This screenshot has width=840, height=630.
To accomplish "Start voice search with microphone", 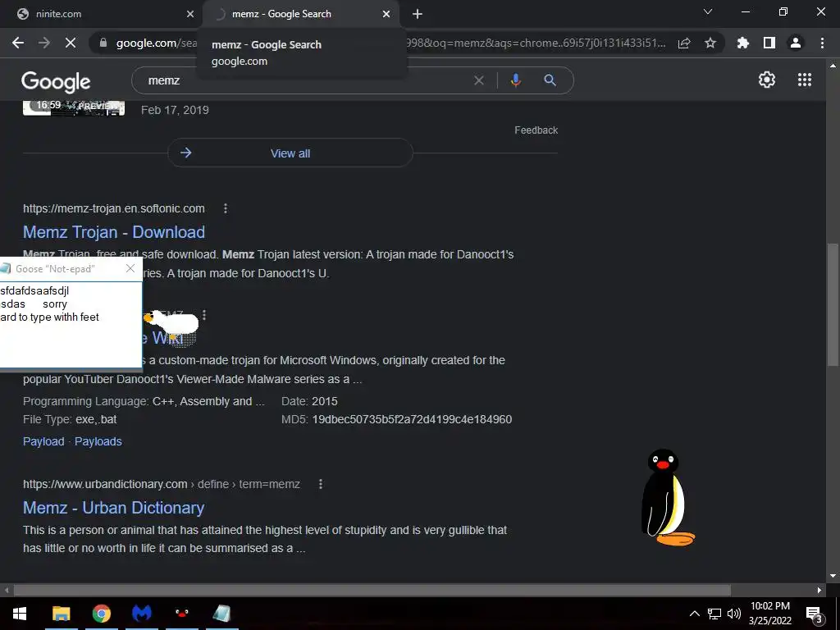I will click(x=515, y=80).
